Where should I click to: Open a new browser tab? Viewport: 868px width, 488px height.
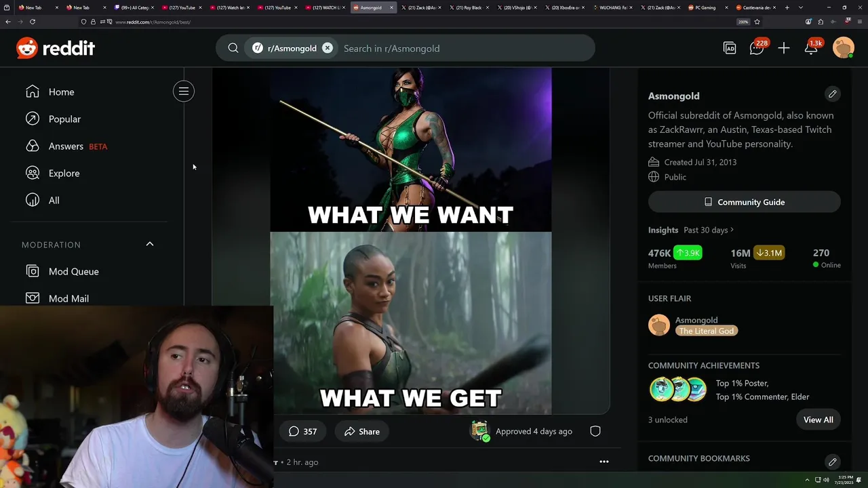coord(787,7)
